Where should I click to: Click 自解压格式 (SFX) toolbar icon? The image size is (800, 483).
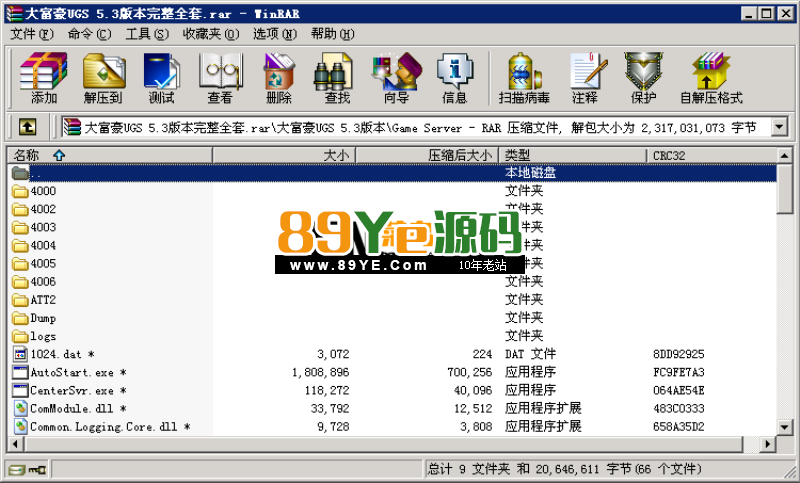(711, 78)
